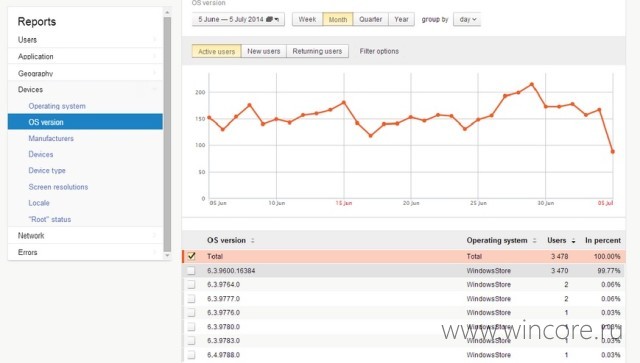Open the group by day dropdown
Screen dimensions: 640x363
[467, 19]
